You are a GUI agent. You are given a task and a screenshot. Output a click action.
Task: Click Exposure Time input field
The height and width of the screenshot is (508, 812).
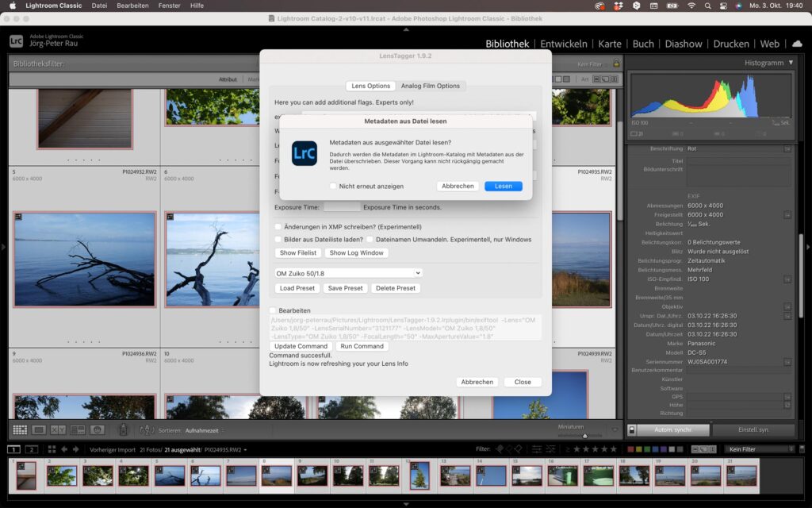[342, 207]
